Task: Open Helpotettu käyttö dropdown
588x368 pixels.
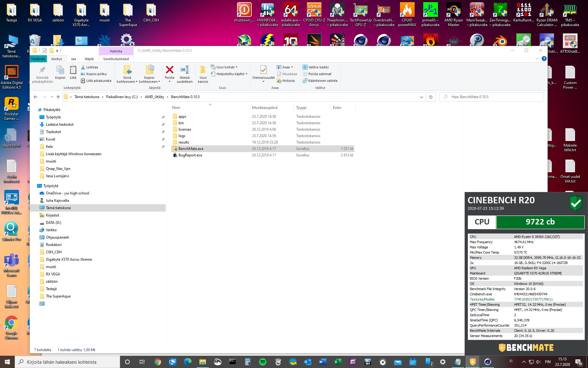Action: tap(229, 74)
